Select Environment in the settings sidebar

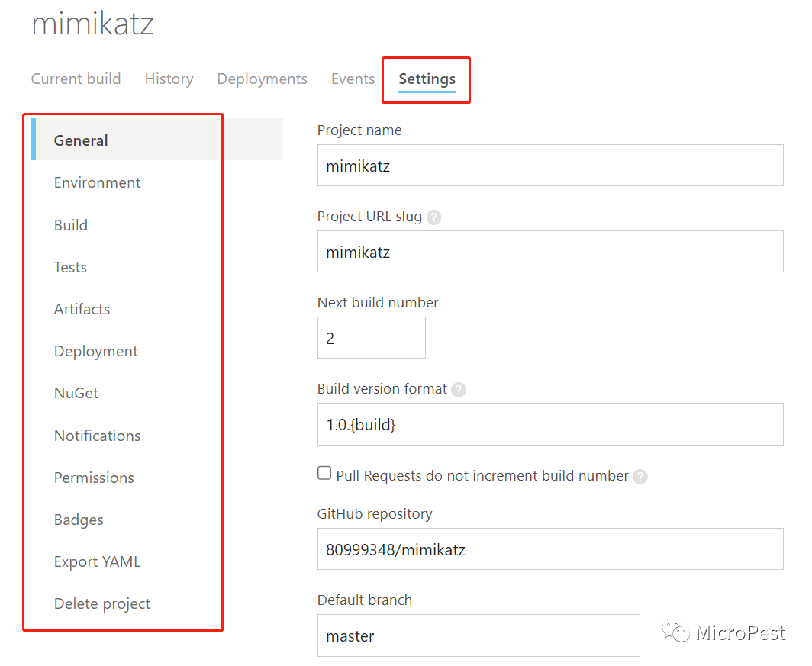[97, 183]
